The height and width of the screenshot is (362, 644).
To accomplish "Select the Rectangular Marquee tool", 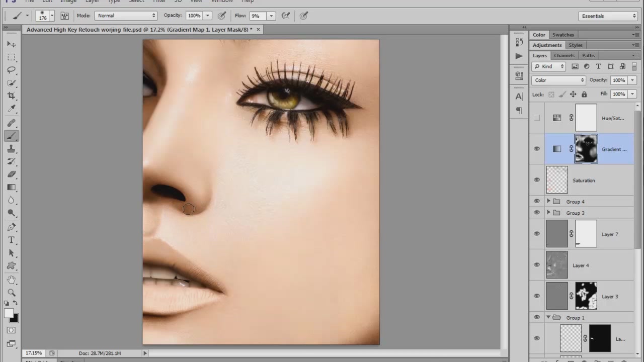I will click(x=11, y=57).
